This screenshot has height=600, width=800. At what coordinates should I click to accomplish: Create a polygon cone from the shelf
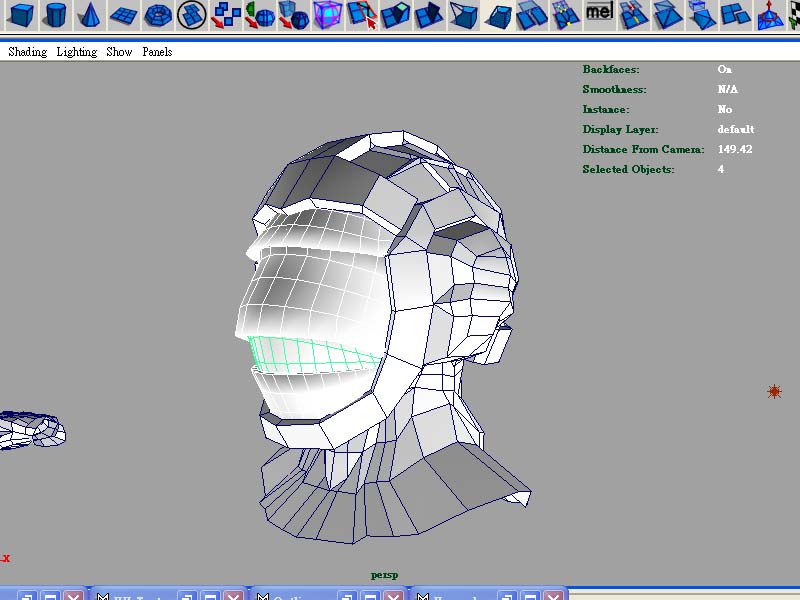[x=89, y=15]
